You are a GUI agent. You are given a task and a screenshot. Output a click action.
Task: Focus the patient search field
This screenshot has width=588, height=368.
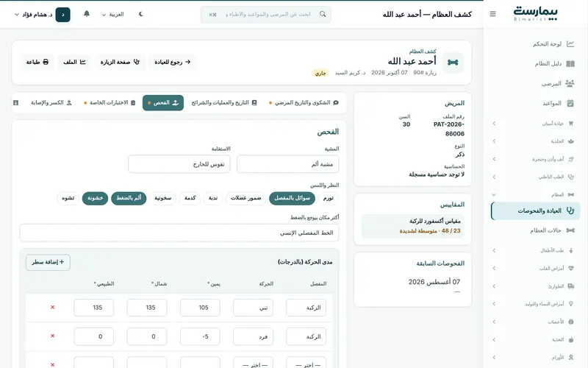point(265,14)
